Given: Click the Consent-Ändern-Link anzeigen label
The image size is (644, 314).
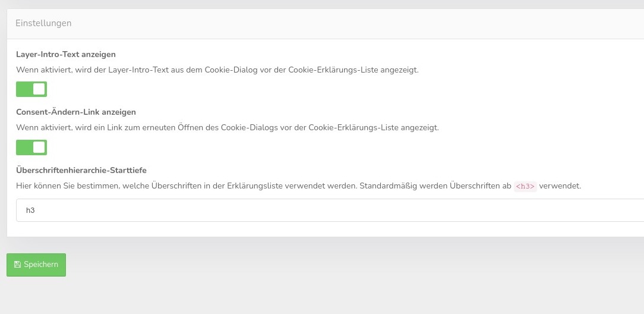Looking at the screenshot, I should click(x=76, y=112).
